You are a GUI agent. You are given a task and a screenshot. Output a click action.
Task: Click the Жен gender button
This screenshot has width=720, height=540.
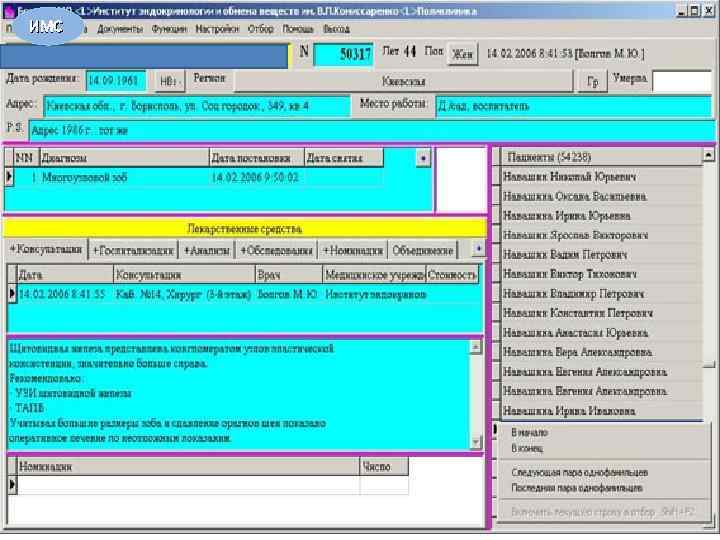tap(462, 54)
